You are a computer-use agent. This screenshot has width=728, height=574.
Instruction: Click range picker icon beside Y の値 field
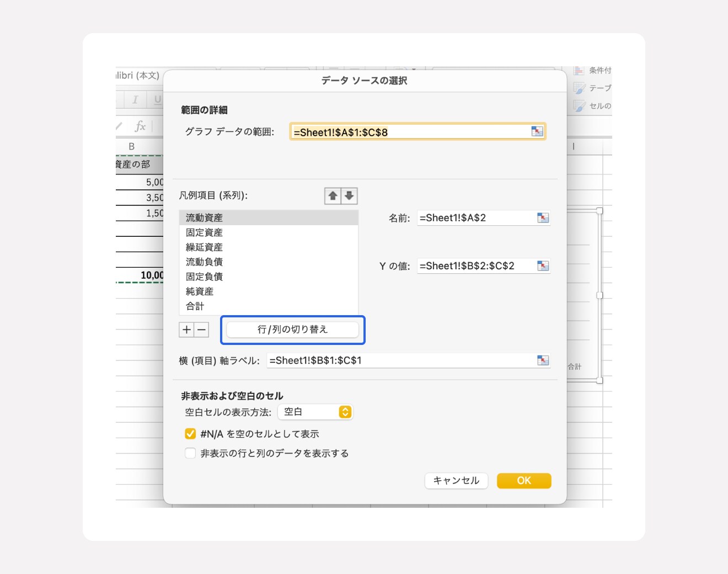pyautogui.click(x=543, y=266)
